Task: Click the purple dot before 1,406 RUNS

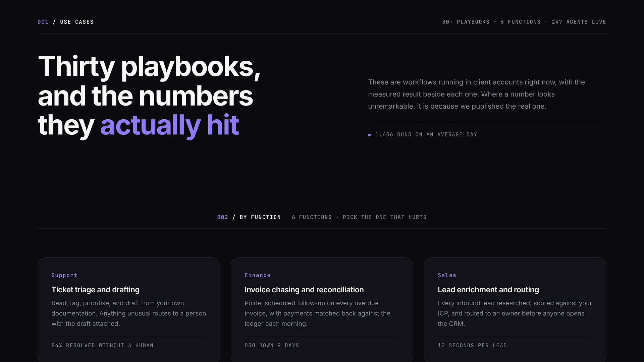Action: 369,135
